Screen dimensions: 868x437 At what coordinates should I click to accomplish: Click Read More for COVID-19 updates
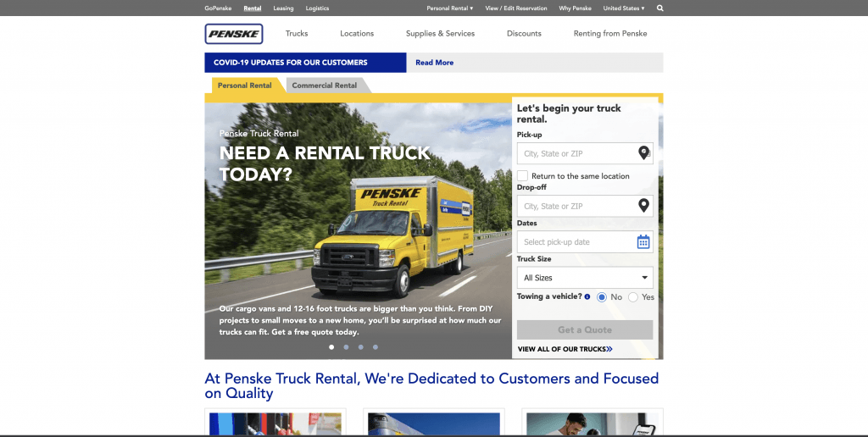point(435,63)
